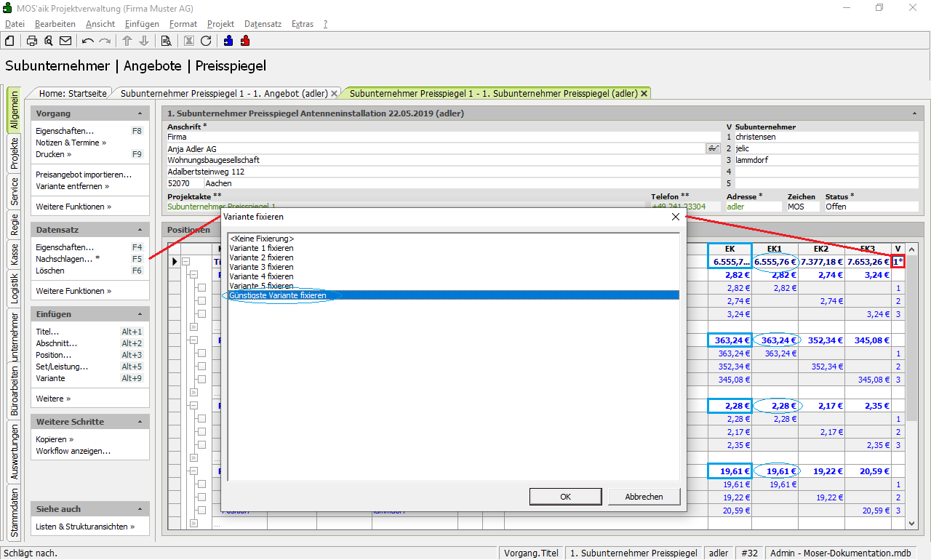
Task: Click the red puzzle piece icon
Action: 245,41
